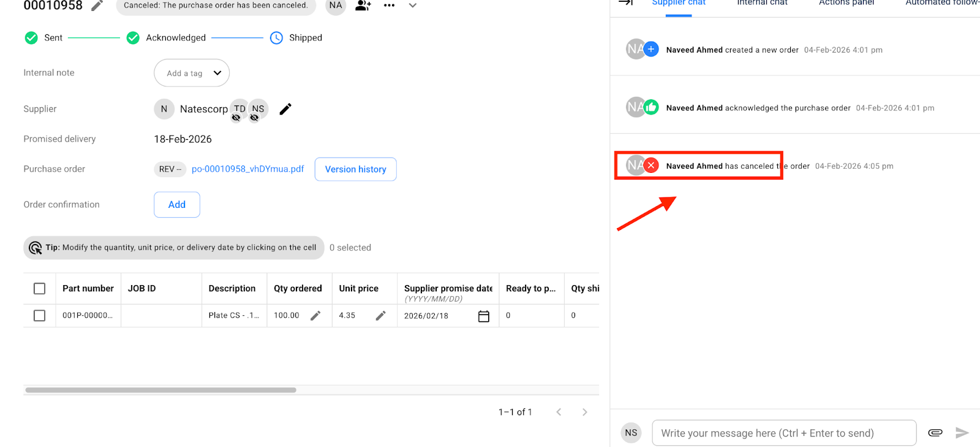Screen dimensions: 980x447
Task: Click the horizontal table scrollbar
Action: click(x=160, y=390)
